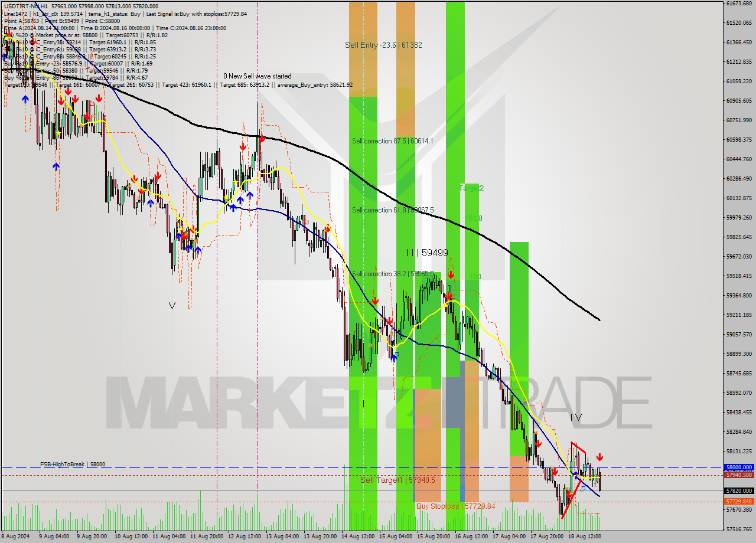The height and width of the screenshot is (543, 756).
Task: Click the red 57940.500 price tag
Action: click(738, 475)
